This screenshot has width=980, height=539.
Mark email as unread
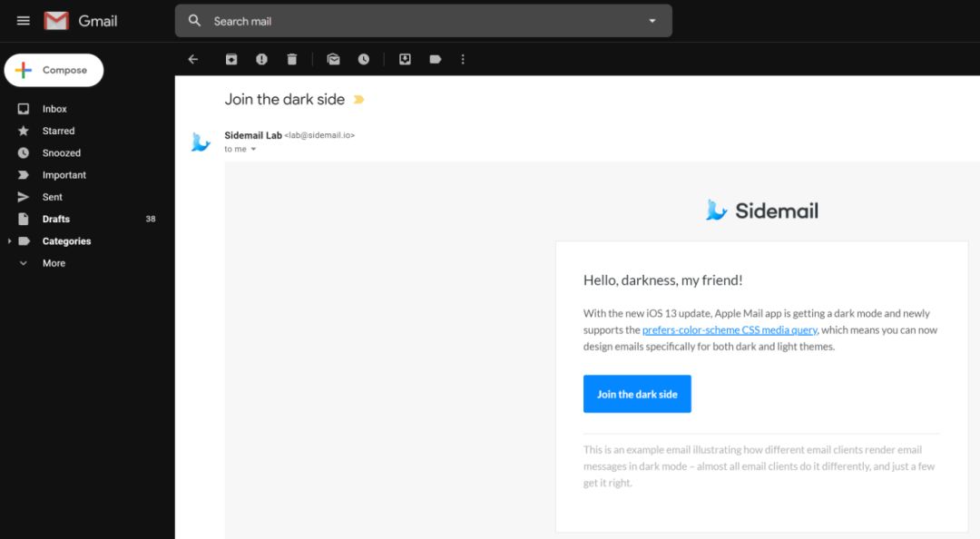(333, 59)
